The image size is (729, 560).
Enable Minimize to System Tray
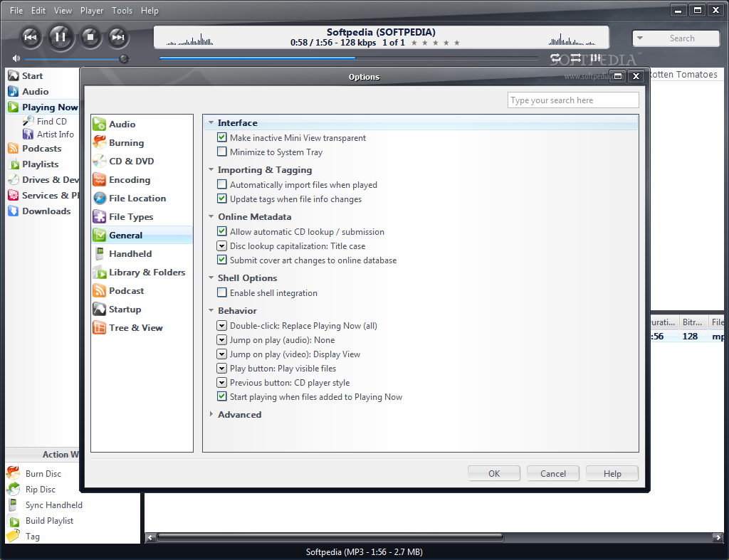pos(222,152)
